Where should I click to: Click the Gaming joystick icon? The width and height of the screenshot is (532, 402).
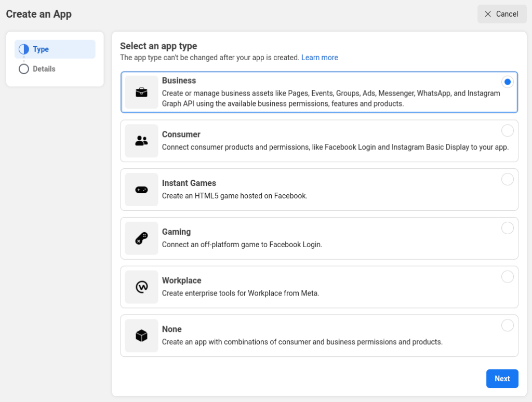(141, 238)
